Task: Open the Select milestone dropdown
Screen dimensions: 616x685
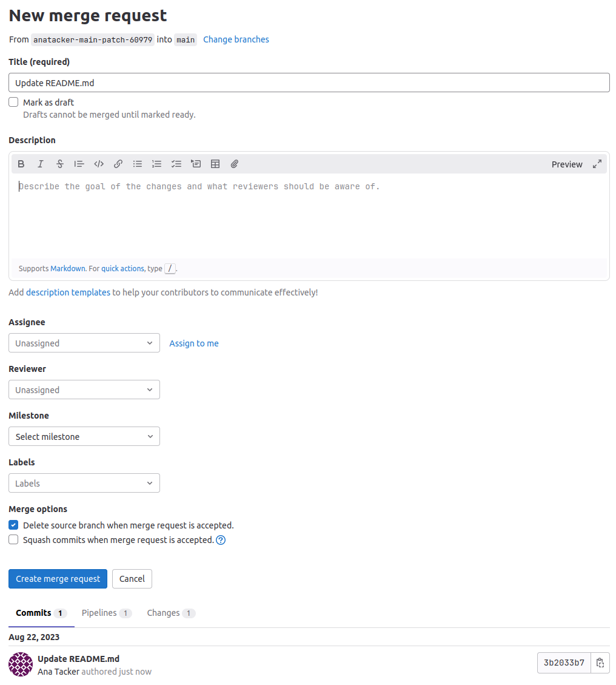Action: (84, 436)
